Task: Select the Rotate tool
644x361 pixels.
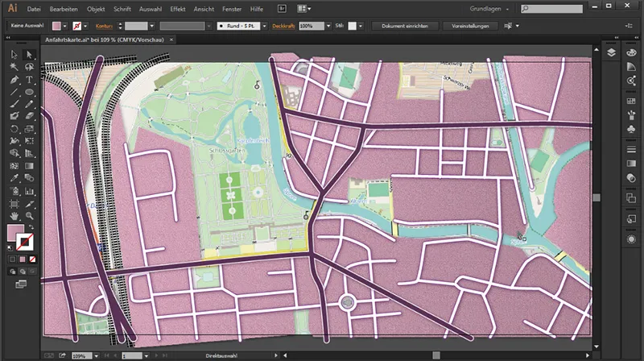Action: (14, 129)
